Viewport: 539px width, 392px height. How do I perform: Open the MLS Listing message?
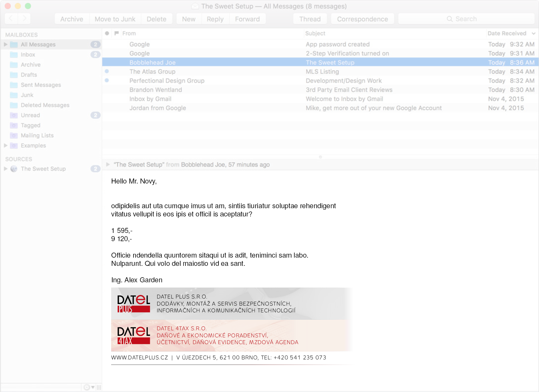click(320, 71)
